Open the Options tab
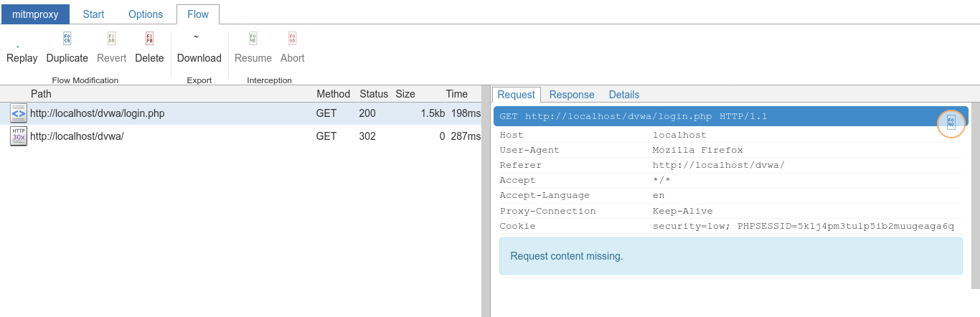The image size is (980, 317). (146, 14)
